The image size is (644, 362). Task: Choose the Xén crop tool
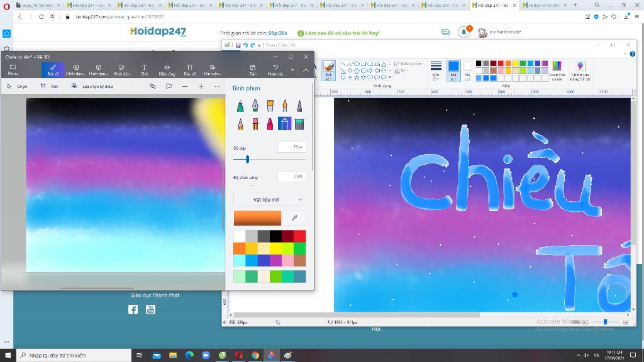[49, 86]
